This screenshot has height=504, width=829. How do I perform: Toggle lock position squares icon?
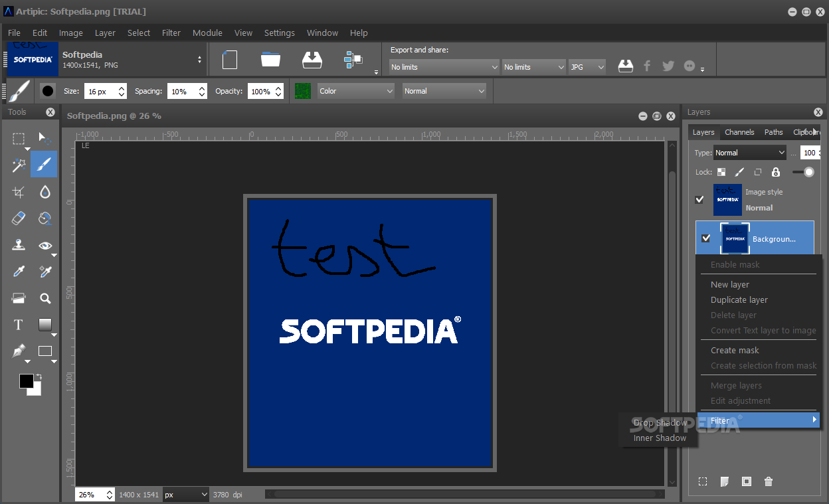tap(757, 172)
